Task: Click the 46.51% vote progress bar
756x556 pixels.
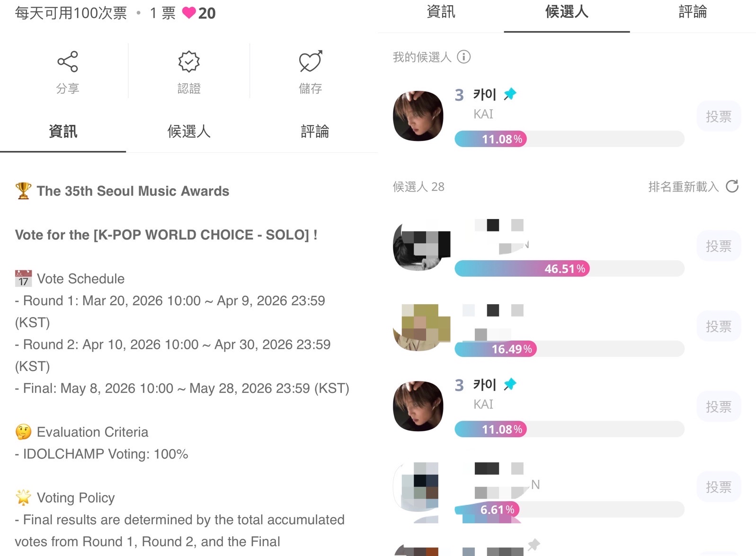Action: (x=569, y=269)
